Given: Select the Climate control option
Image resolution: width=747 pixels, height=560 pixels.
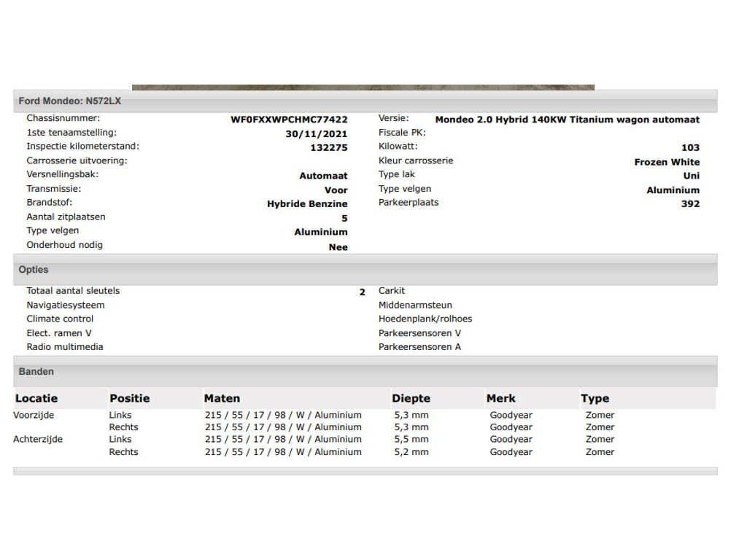Looking at the screenshot, I should [60, 319].
